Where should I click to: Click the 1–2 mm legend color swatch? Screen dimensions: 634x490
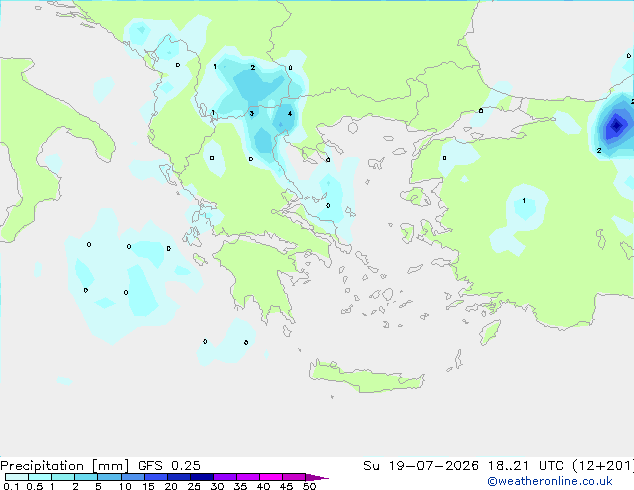click(x=63, y=477)
